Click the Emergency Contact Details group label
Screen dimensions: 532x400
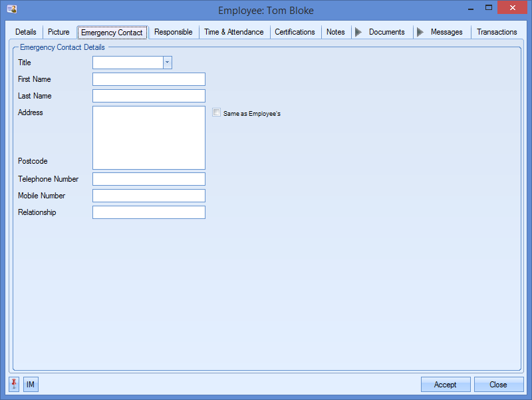[x=63, y=47]
